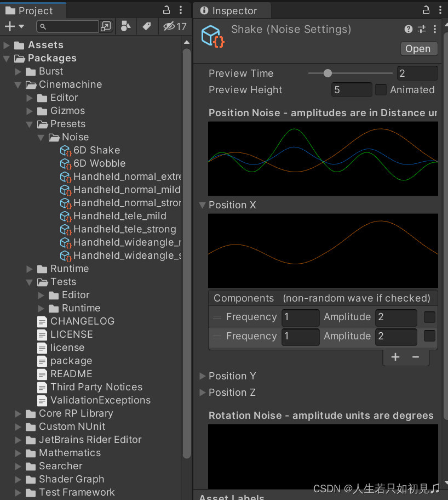This screenshot has width=448, height=500.
Task: Enable the Animated checkbox
Action: [381, 89]
